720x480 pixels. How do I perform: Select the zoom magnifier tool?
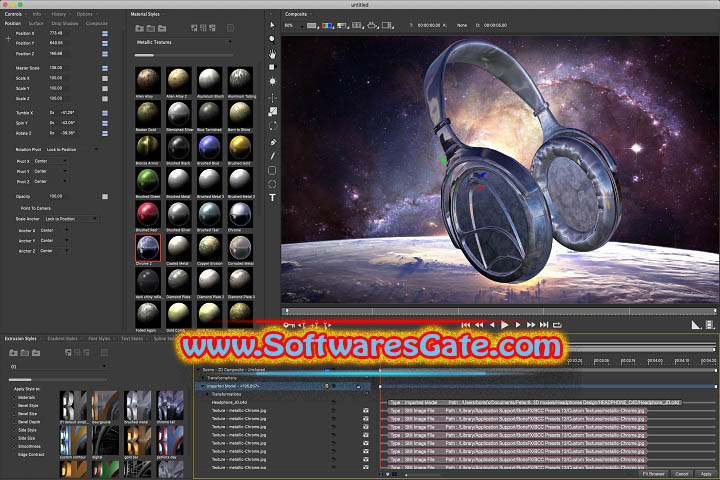tap(272, 39)
